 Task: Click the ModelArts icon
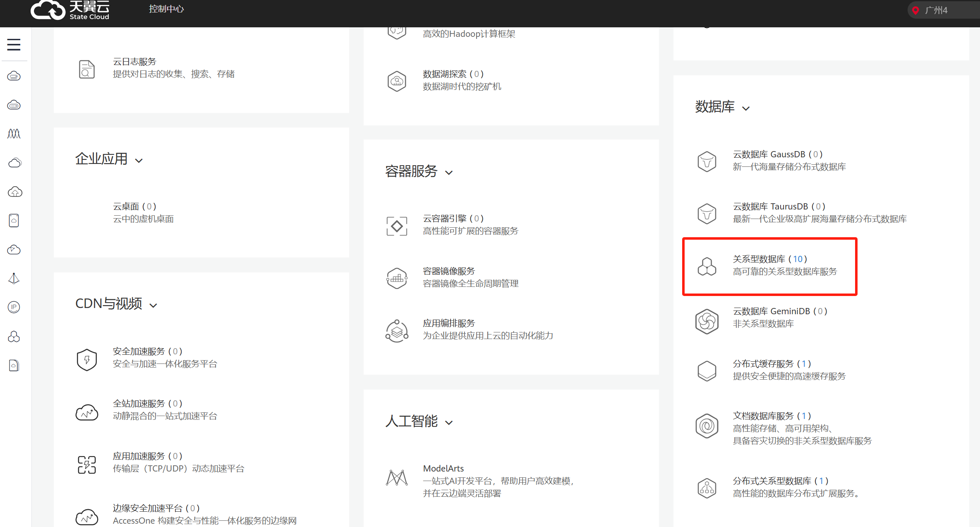coord(397,477)
